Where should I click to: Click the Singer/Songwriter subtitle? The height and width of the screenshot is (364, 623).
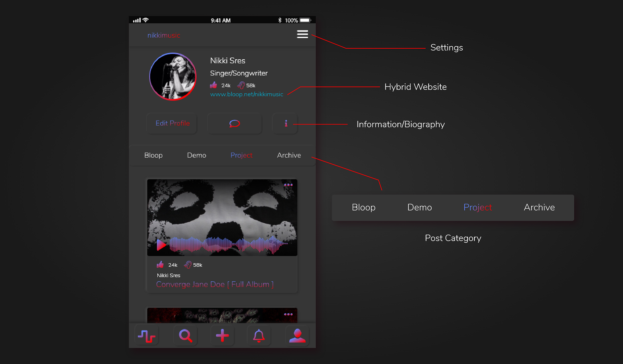pos(239,73)
